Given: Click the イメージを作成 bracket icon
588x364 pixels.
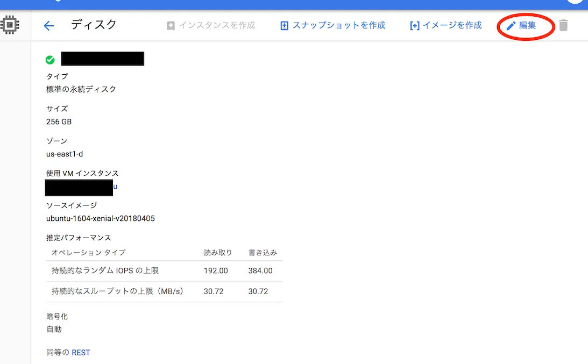Looking at the screenshot, I should click(414, 25).
